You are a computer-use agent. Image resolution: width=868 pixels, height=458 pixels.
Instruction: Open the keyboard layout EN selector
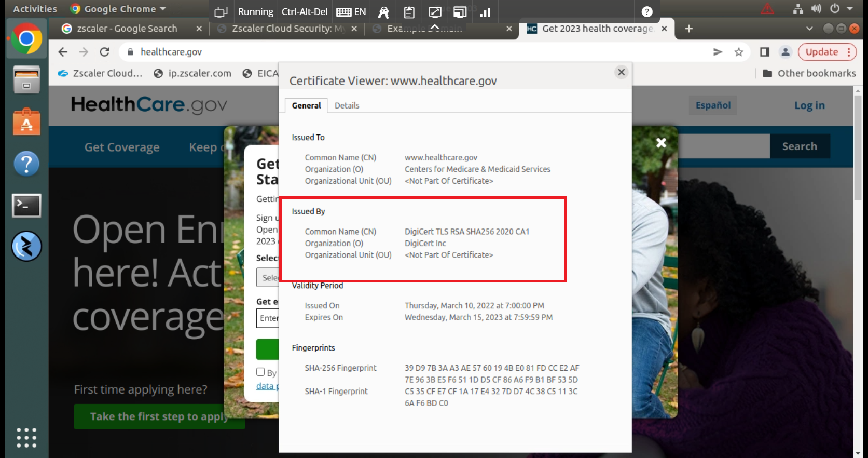click(x=351, y=12)
